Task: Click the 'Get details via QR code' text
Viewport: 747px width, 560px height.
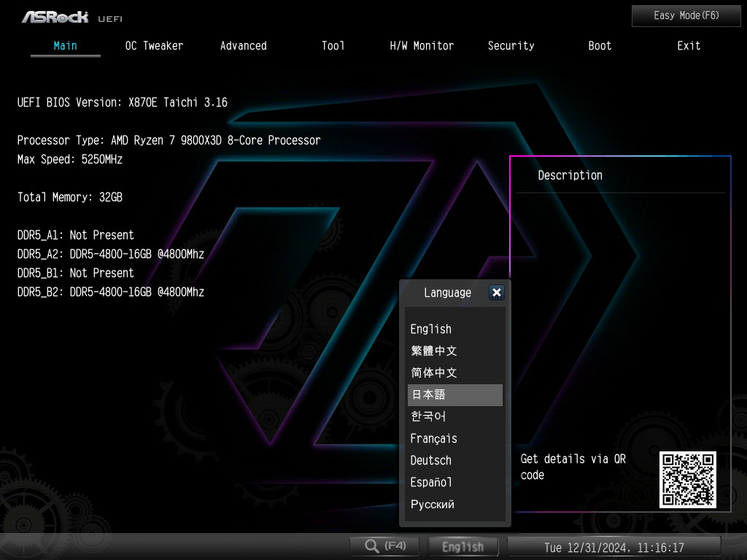Action: (573, 467)
